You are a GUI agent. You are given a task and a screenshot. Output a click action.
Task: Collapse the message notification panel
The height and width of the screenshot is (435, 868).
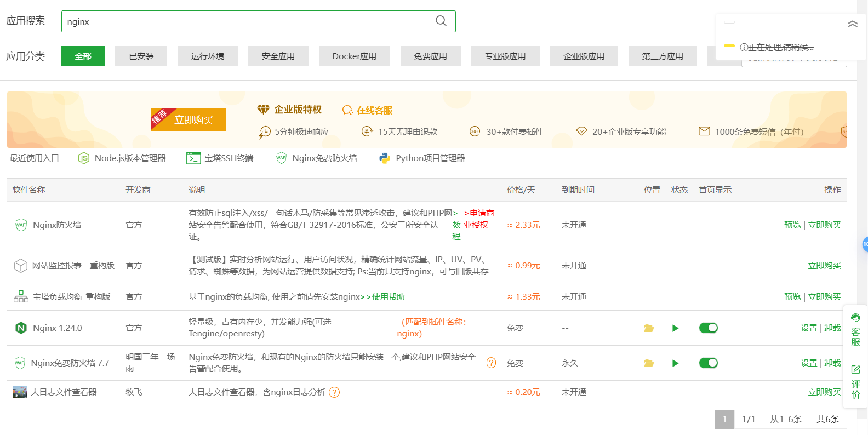coord(852,24)
